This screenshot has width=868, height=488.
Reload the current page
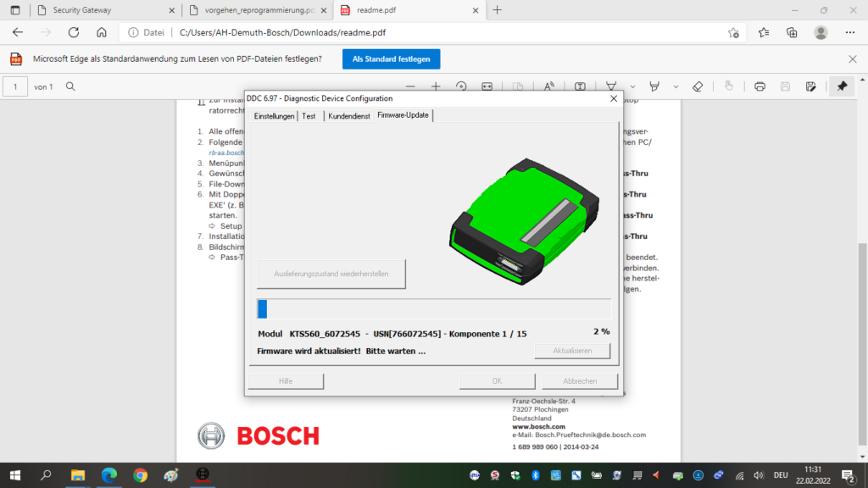pos(74,33)
